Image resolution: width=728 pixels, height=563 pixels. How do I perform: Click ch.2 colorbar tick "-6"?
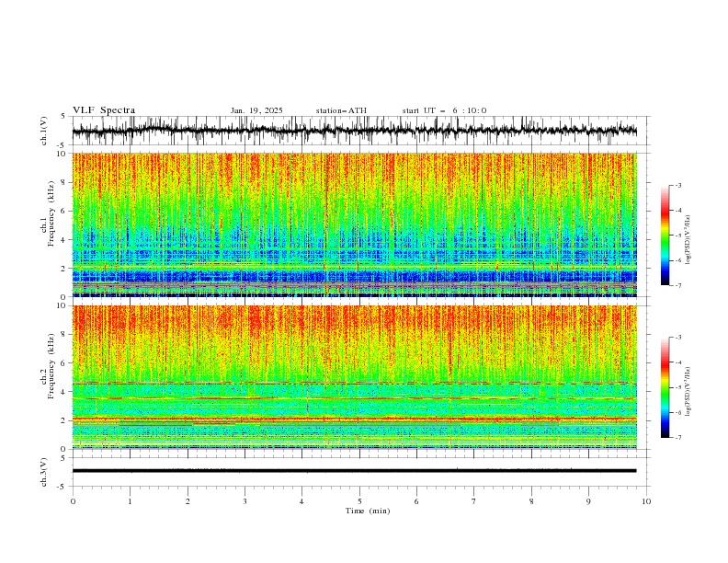677,412
